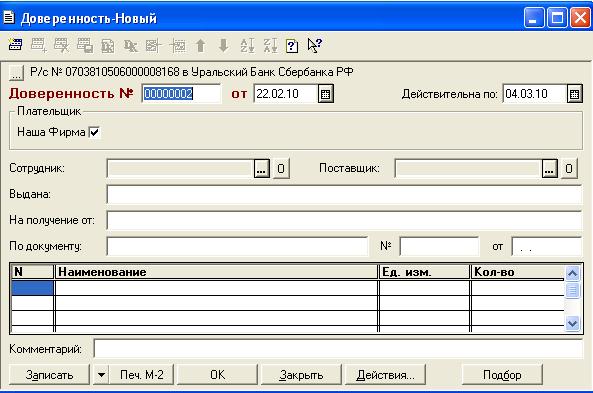Click the Move row up arrow icon
Image resolution: width=593 pixels, height=393 pixels.
[201, 46]
